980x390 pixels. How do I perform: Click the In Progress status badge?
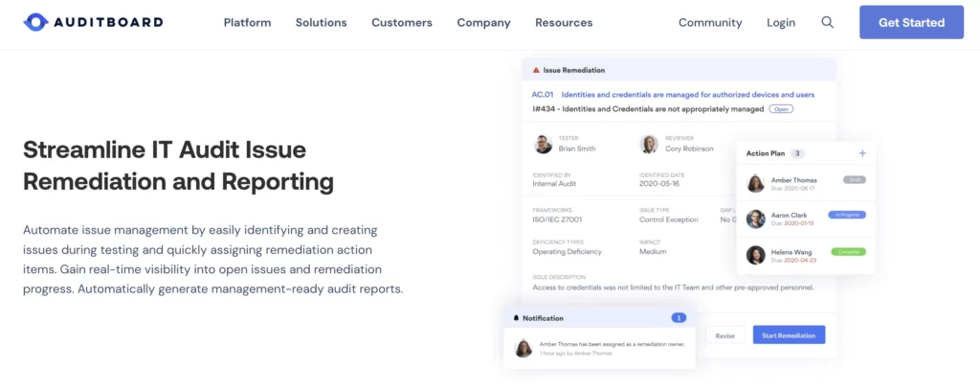[847, 215]
